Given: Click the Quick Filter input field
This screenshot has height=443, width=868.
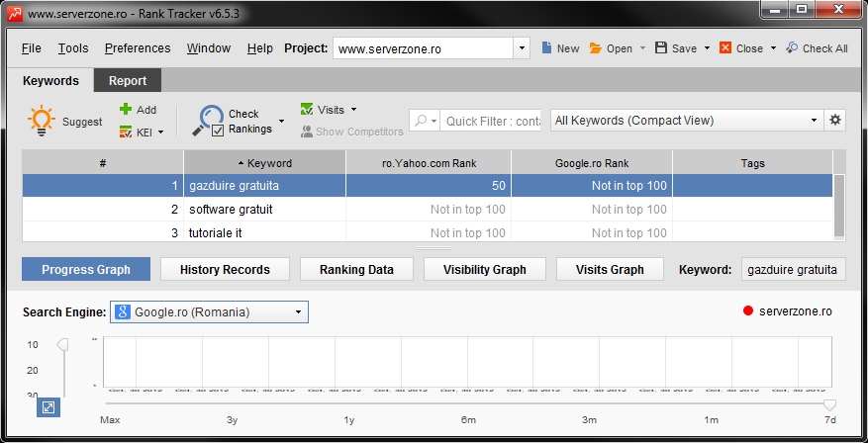Looking at the screenshot, I should click(x=492, y=121).
